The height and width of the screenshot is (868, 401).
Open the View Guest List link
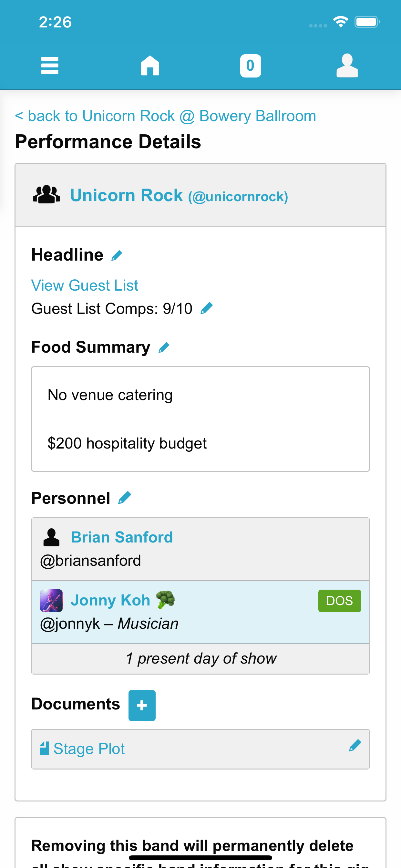(x=85, y=285)
